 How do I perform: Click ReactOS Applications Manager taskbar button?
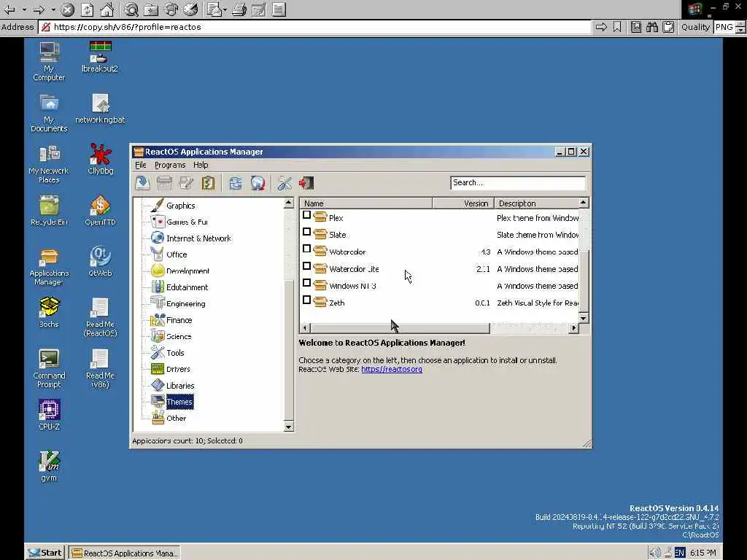pos(125,553)
